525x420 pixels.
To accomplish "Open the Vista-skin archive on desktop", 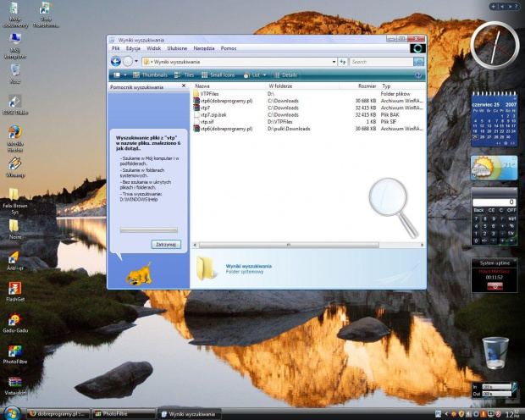I will click(15, 385).
